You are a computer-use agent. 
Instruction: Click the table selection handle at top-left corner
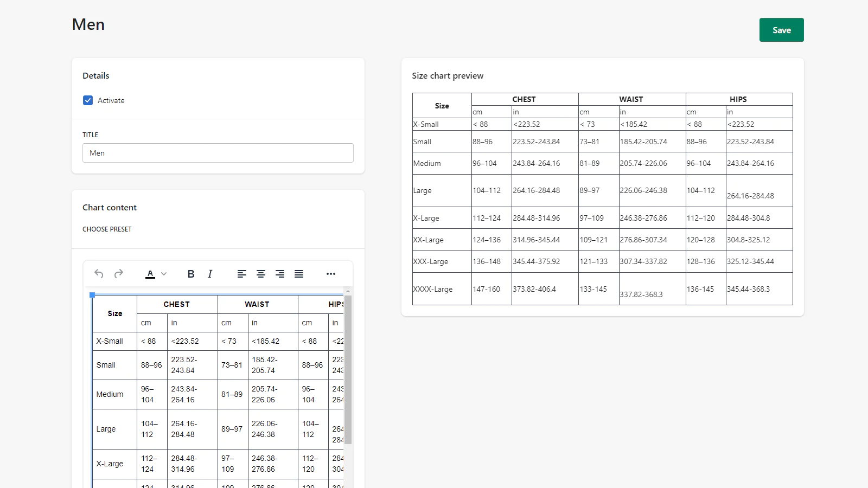point(92,295)
